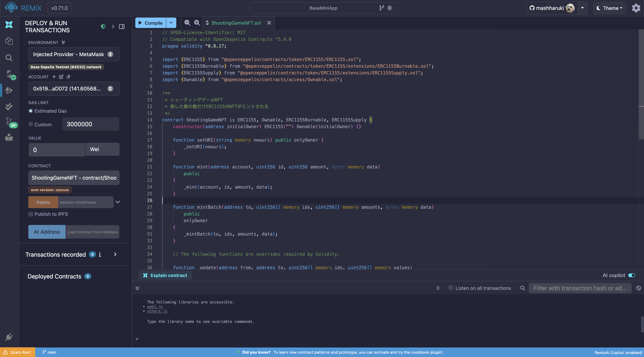Click the Filter with transaction hash field
644x357 pixels.
(x=580, y=288)
